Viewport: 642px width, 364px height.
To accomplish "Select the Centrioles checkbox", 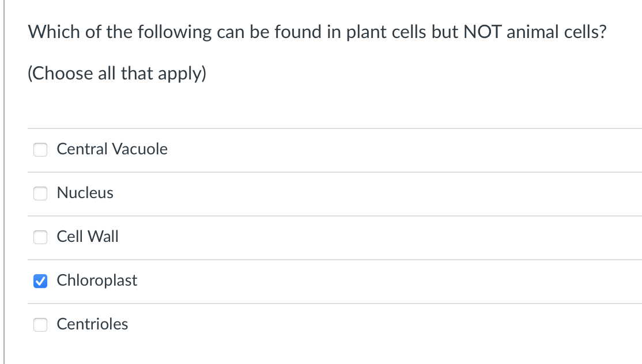I will tap(40, 325).
